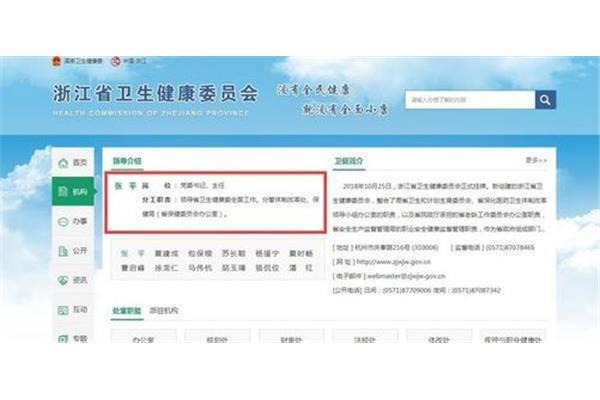The height and width of the screenshot is (400, 600).
Task: Click the website URL http://www.zjwjw.gov.cn
Action: [393, 262]
